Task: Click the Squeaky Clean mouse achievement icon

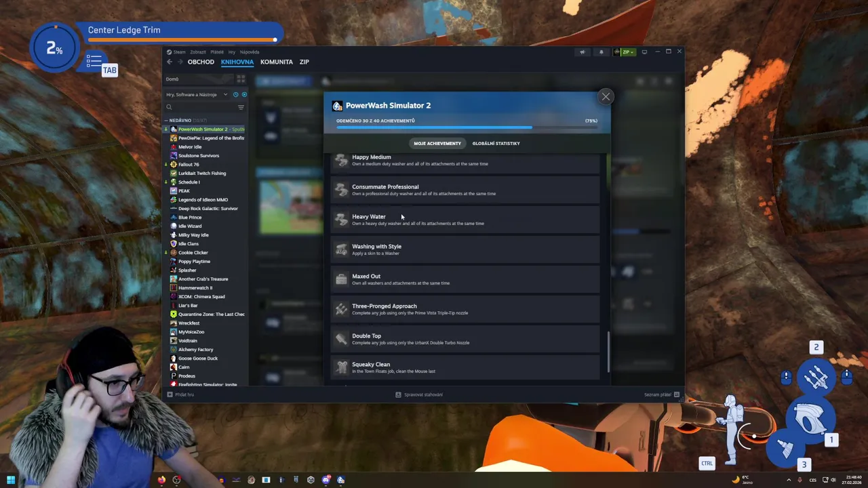Action: tap(341, 367)
